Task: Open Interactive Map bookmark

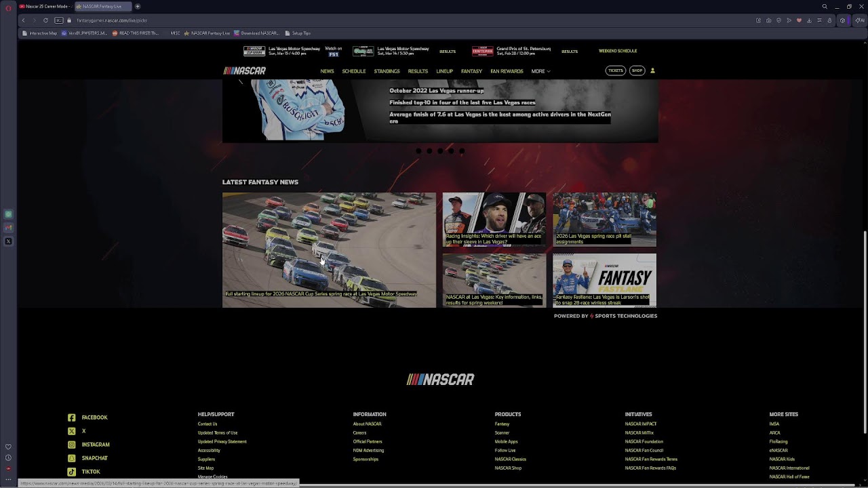Action: click(40, 33)
